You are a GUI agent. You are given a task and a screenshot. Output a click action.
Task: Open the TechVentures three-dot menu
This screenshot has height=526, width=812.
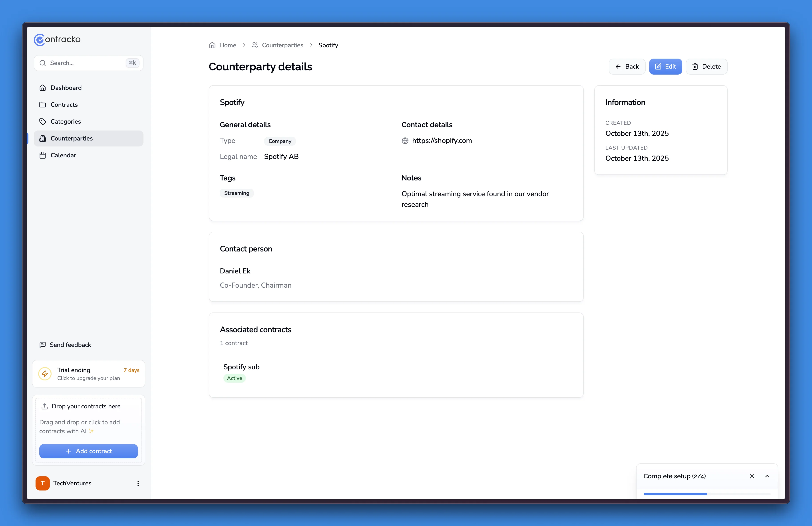point(138,483)
